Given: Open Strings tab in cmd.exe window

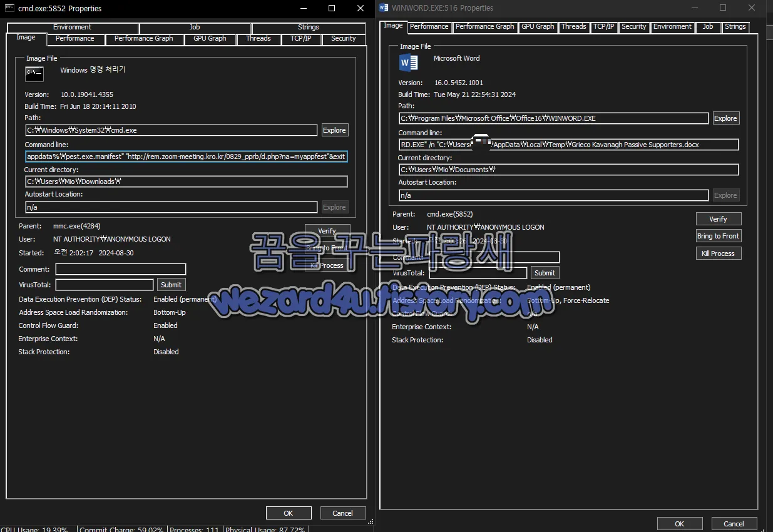Looking at the screenshot, I should coord(308,28).
